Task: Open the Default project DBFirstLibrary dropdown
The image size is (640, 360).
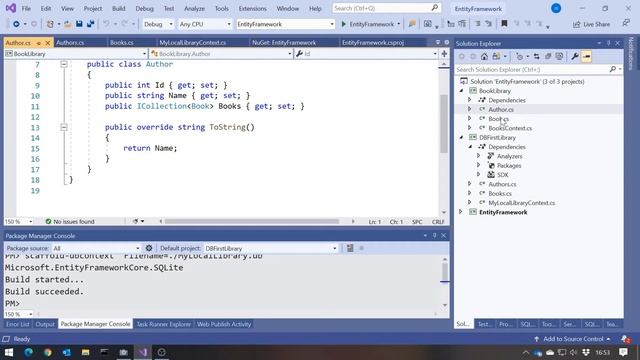Action: tap(271, 248)
